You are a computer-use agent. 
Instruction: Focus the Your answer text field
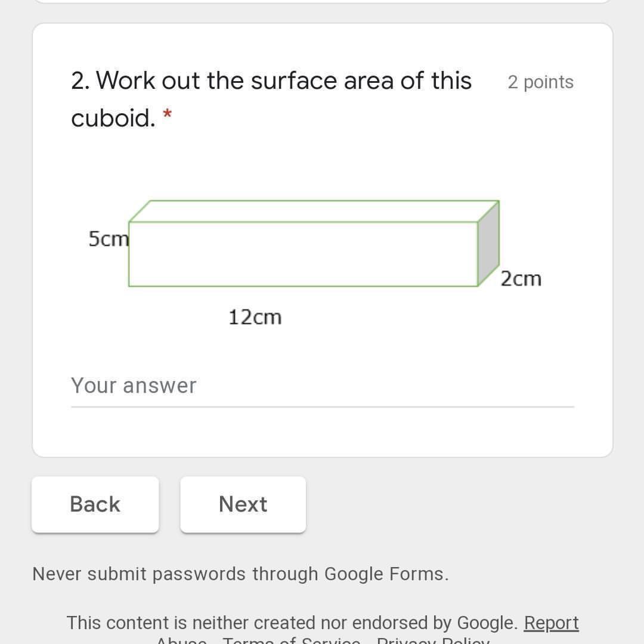pos(322,386)
